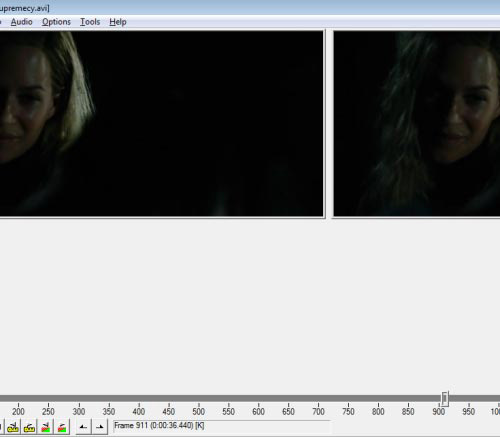Jump to previous keyframe button

tap(13, 427)
